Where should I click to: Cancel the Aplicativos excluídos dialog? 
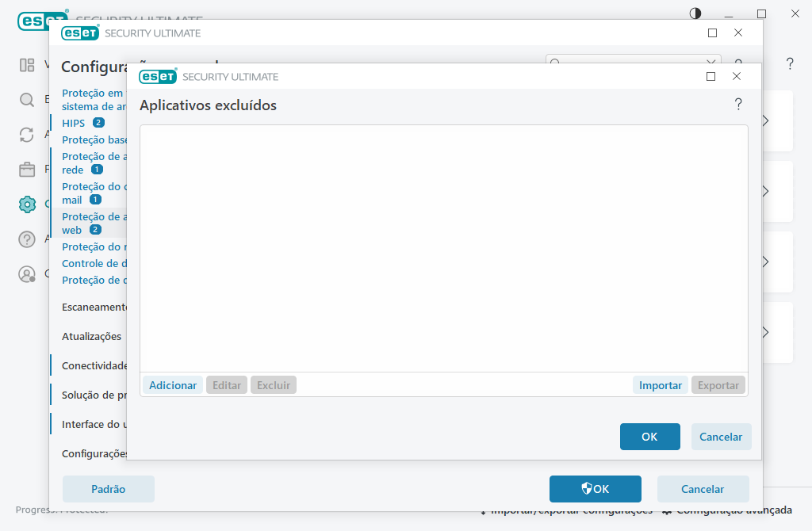click(721, 437)
